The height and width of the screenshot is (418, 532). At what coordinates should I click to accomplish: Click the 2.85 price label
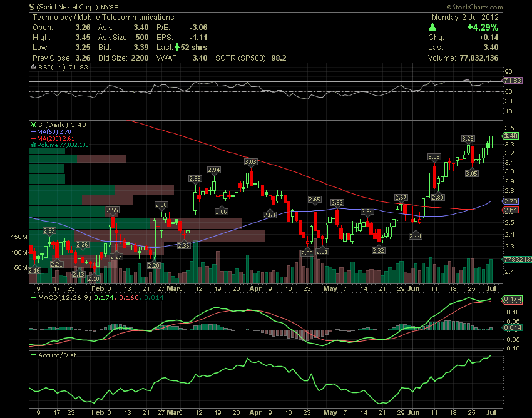pyautogui.click(x=195, y=178)
